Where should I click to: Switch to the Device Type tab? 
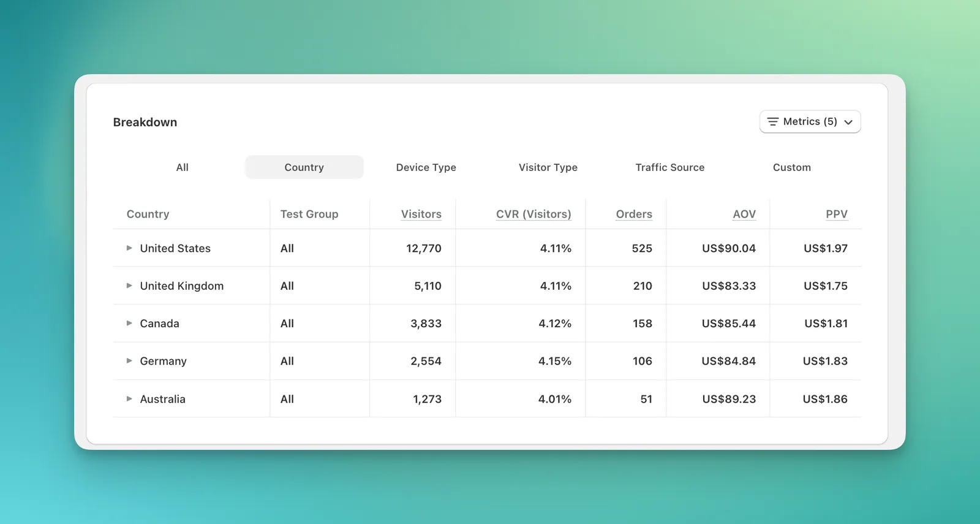point(426,167)
